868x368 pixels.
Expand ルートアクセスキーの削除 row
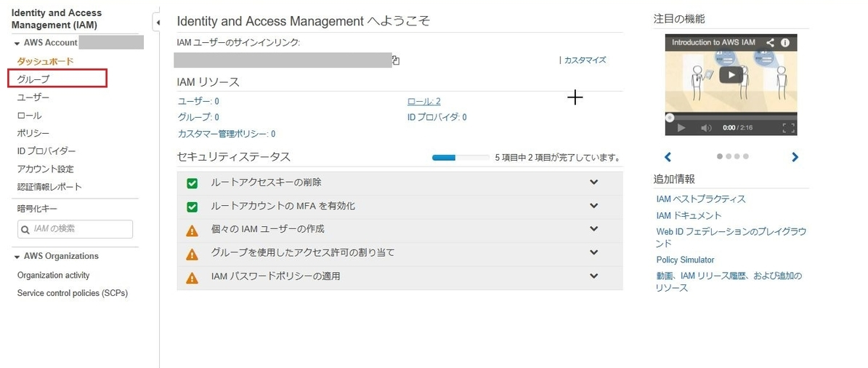pyautogui.click(x=594, y=183)
